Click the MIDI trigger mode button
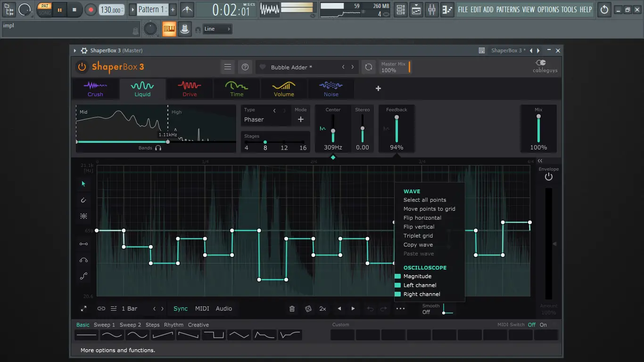 [202, 309]
